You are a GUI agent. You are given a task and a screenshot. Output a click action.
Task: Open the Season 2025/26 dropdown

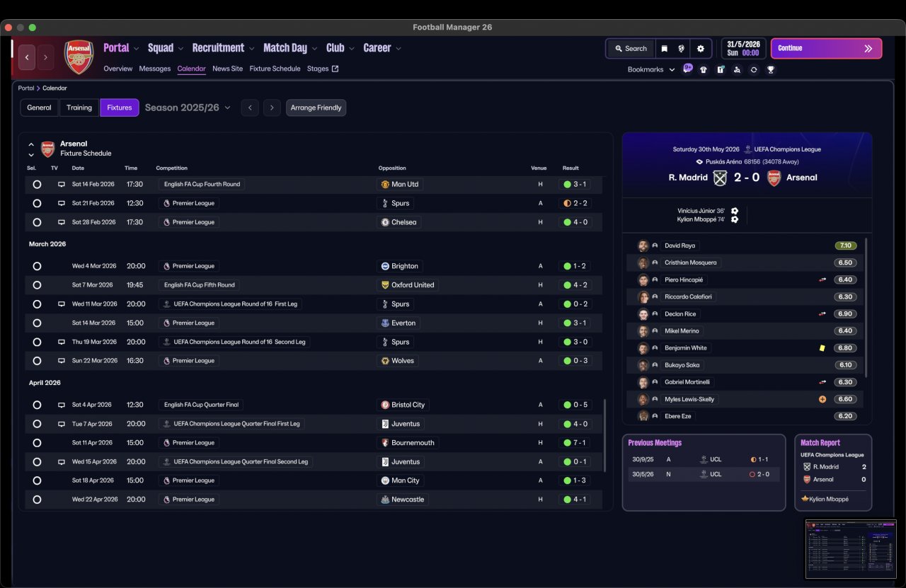tap(188, 108)
